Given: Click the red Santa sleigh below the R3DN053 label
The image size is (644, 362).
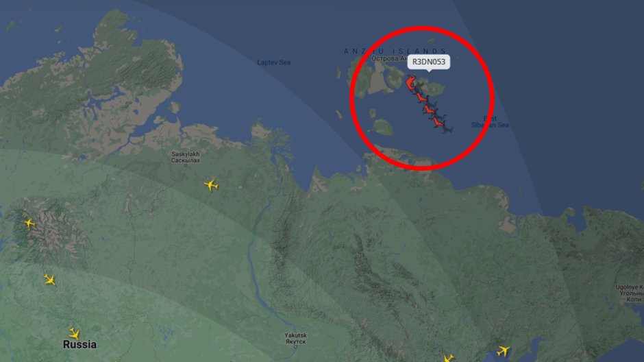Looking at the screenshot, I should (x=410, y=82).
